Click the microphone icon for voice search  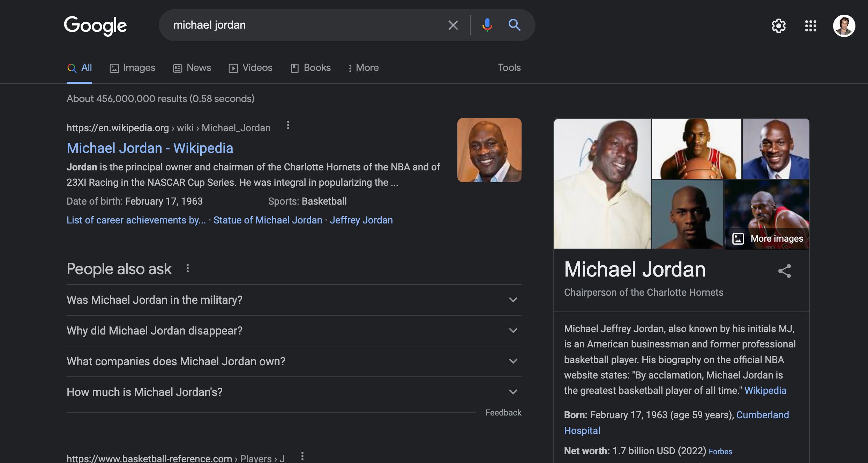click(x=487, y=25)
